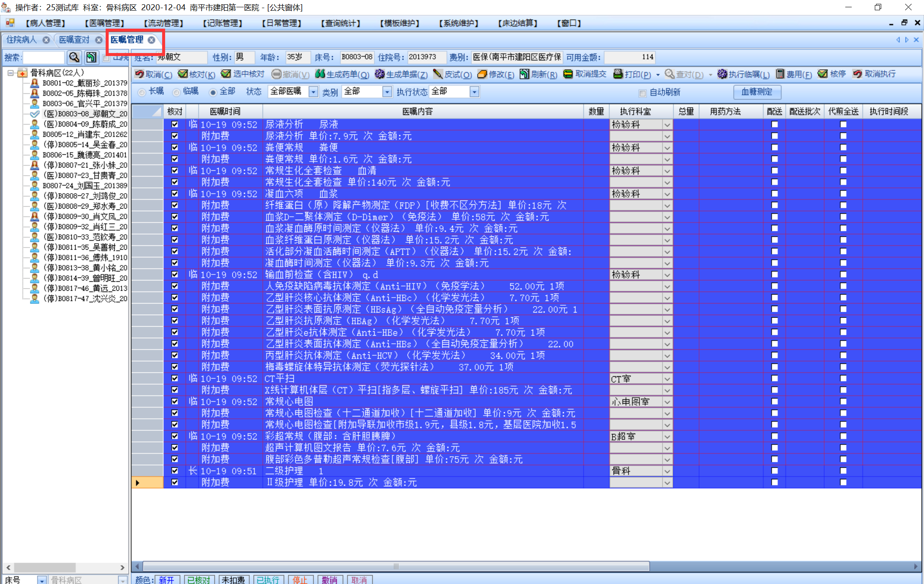This screenshot has width=924, height=584.
Task: Click the 核对(K) toolbar icon
Action: [183, 74]
